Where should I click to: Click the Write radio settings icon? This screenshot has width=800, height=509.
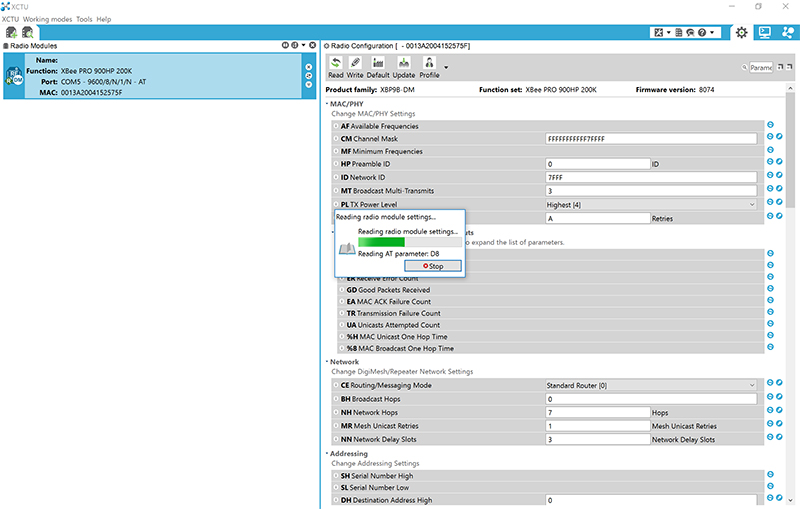click(x=355, y=63)
